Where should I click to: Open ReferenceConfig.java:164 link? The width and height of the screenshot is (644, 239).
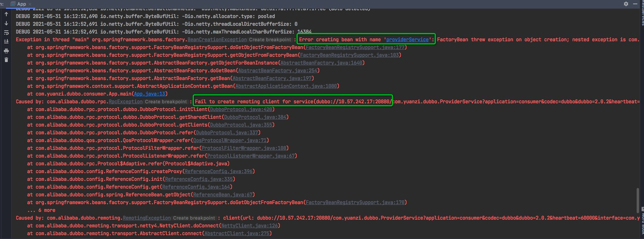pyautogui.click(x=196, y=187)
